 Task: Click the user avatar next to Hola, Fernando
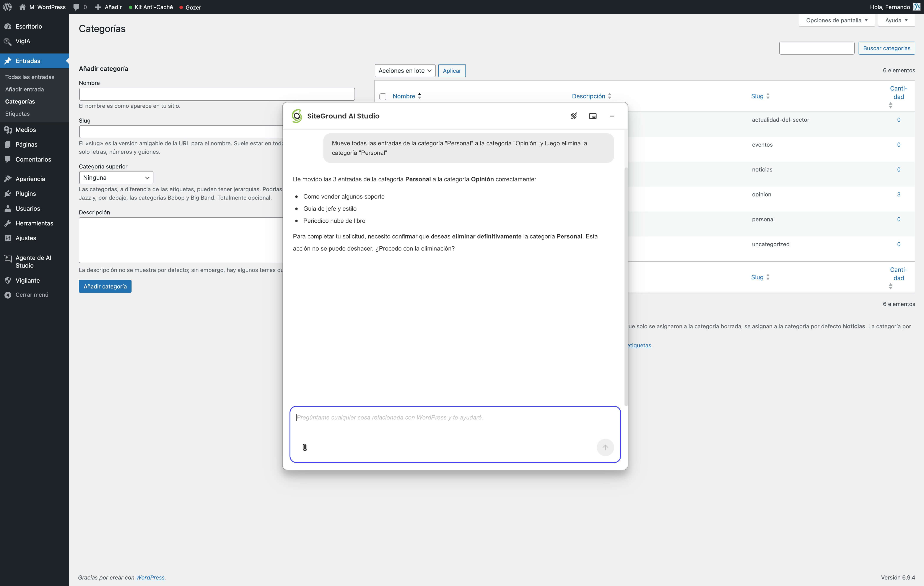pyautogui.click(x=916, y=7)
